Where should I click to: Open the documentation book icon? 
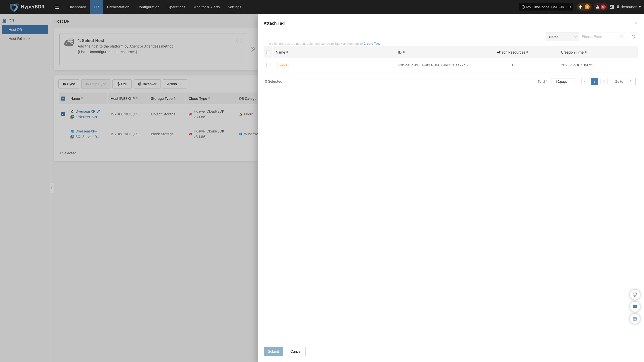(635, 307)
